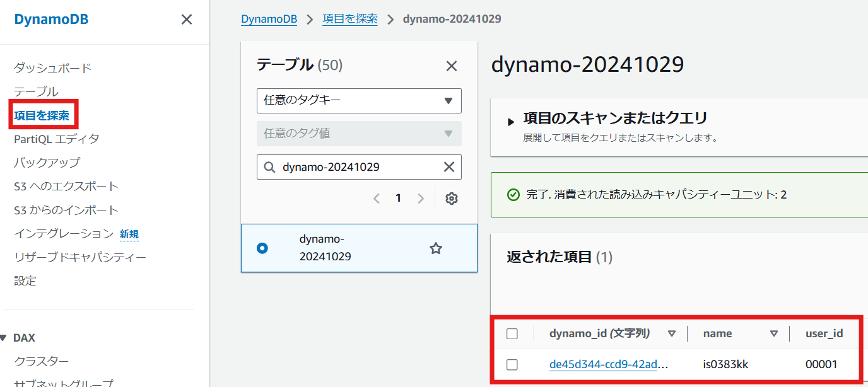Open インテグレーション page
Image resolution: width=868 pixels, height=387 pixels.
click(x=64, y=234)
